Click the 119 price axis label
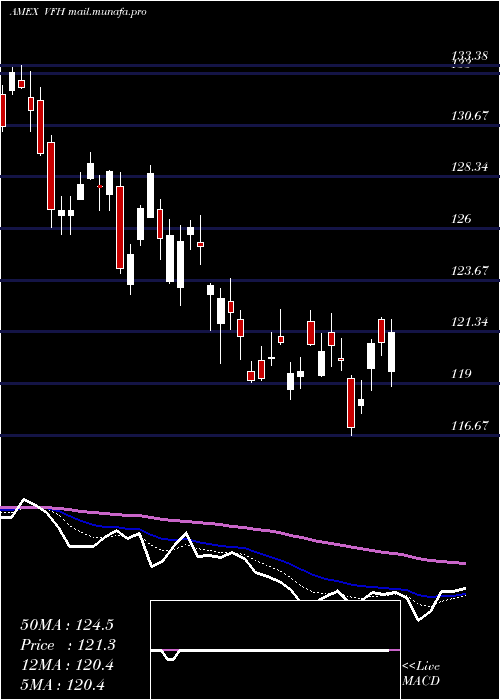 pyautogui.click(x=461, y=374)
